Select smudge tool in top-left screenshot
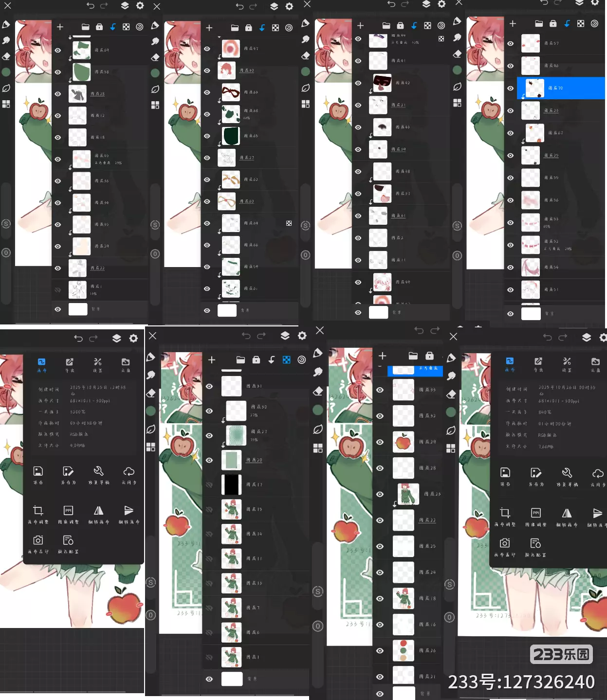Screen dimensions: 607x700 pyautogui.click(x=6, y=40)
